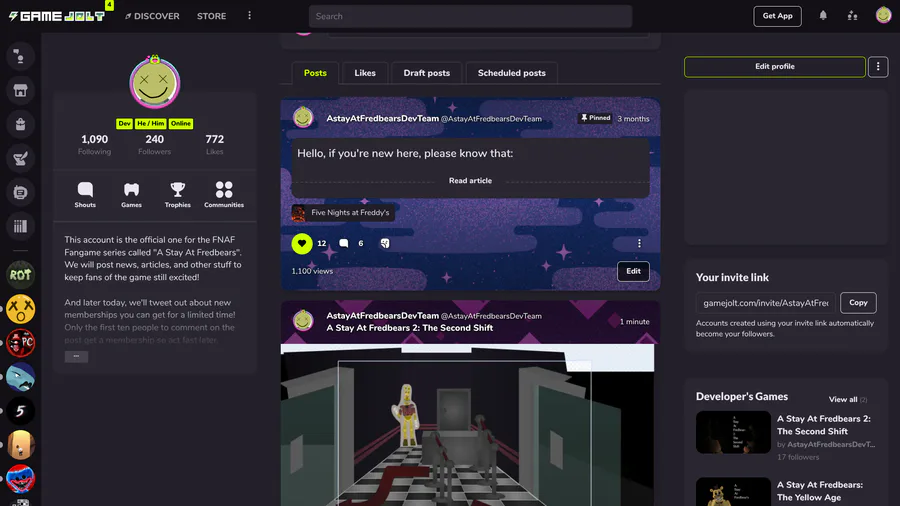
Task: Switch to the Scheduled posts tab
Action: 511,73
